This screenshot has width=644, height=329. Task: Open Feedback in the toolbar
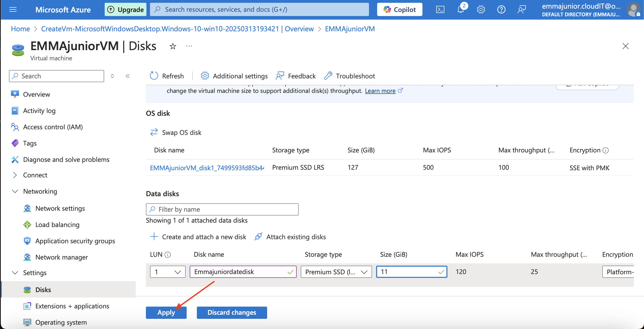pyautogui.click(x=296, y=76)
